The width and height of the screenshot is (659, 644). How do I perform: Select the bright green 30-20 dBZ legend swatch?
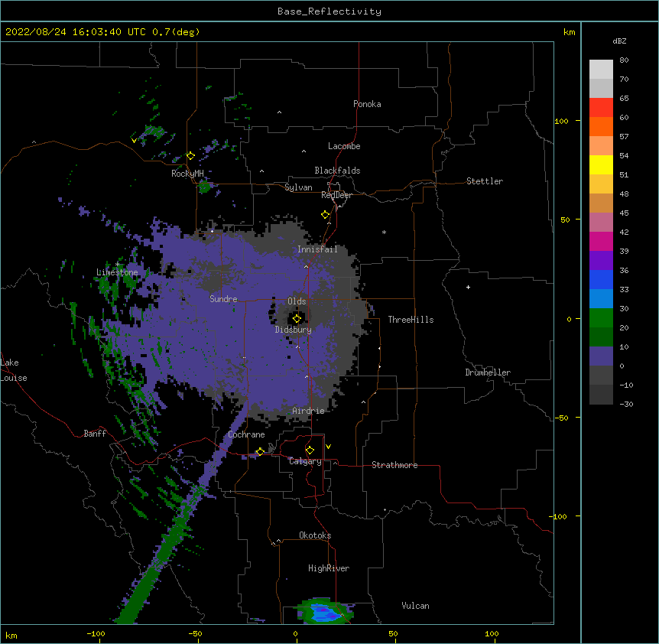[601, 318]
